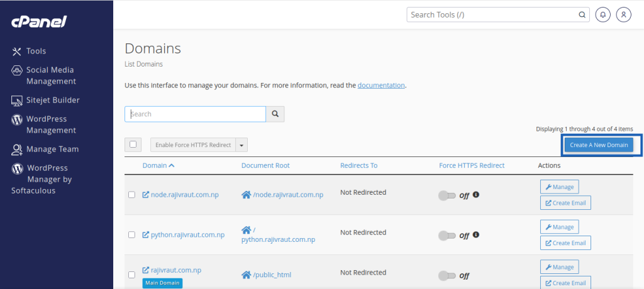Create Email for rajivraut.com.np
Screen dimensions: 644x289
pos(565,283)
